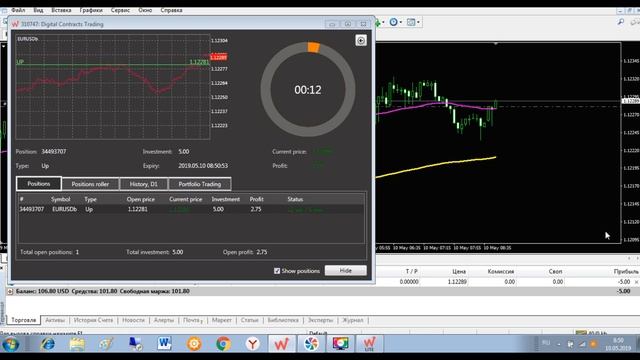The width and height of the screenshot is (640, 360).
Task: Open the monitor screen recorder icon in taskbar
Action: [340, 344]
